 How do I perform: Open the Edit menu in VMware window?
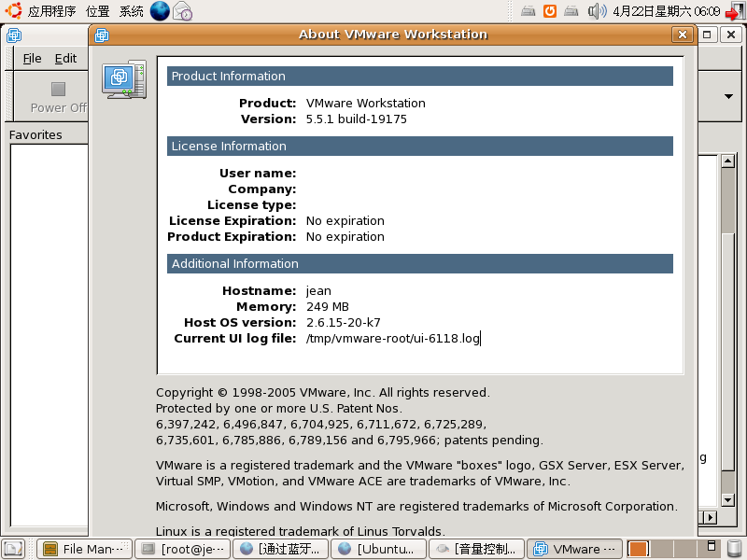point(65,58)
